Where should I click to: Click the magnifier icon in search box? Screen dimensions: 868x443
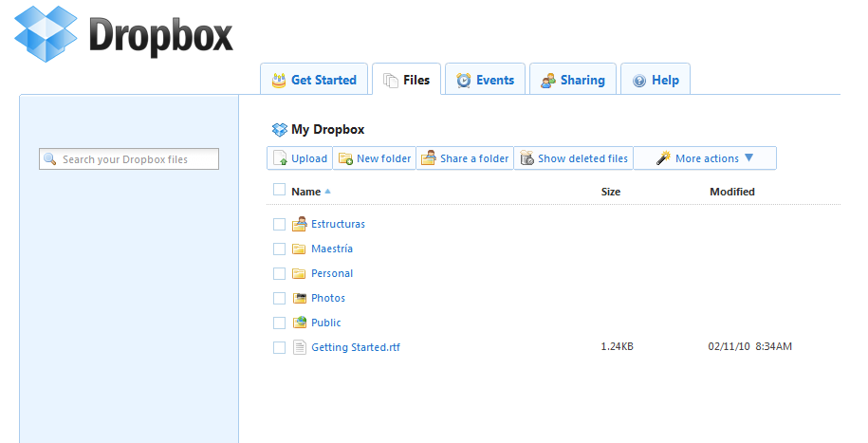pos(50,159)
